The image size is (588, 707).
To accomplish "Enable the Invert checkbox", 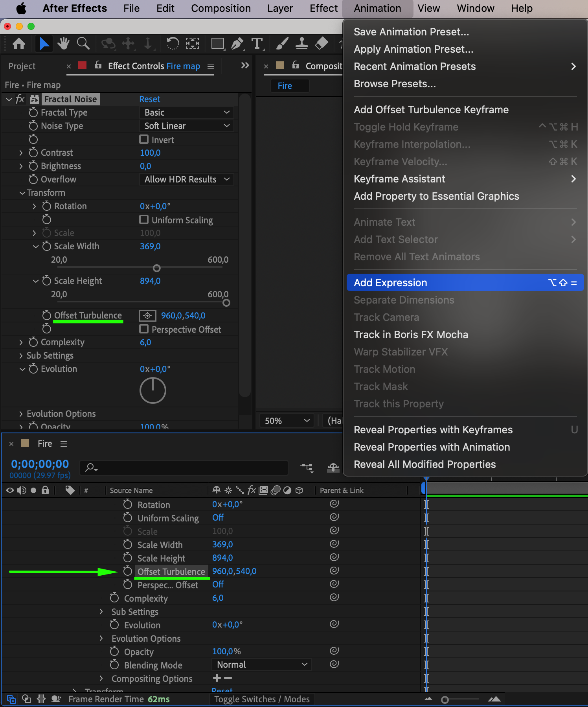I will 144,140.
